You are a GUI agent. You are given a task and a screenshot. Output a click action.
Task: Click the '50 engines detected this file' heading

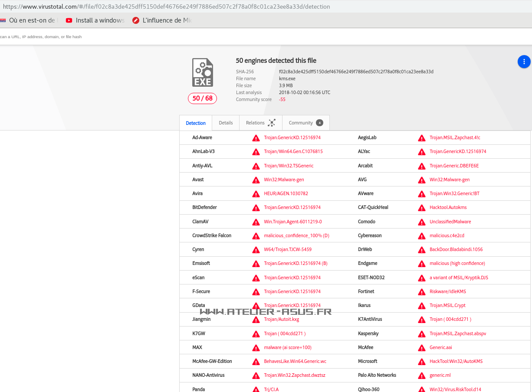point(276,61)
